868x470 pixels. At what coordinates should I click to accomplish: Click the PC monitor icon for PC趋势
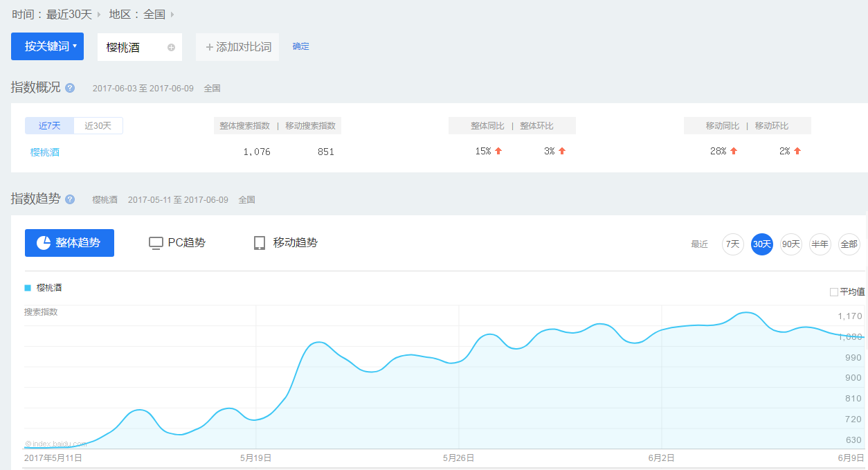click(x=156, y=243)
